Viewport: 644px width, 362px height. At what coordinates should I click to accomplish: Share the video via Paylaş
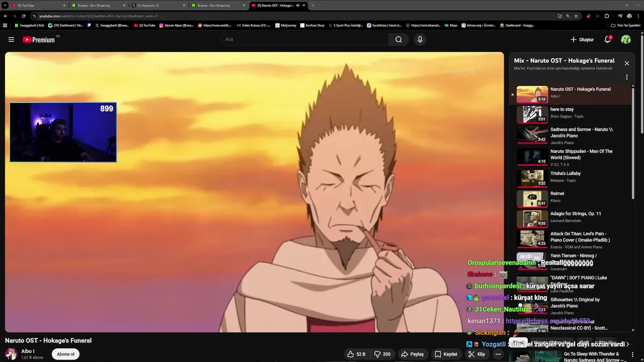[x=412, y=354]
